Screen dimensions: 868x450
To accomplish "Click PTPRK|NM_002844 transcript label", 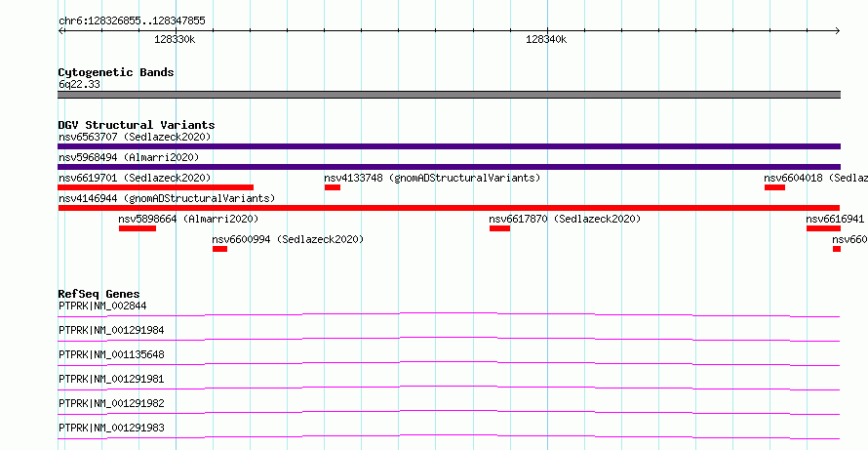I will click(102, 306).
